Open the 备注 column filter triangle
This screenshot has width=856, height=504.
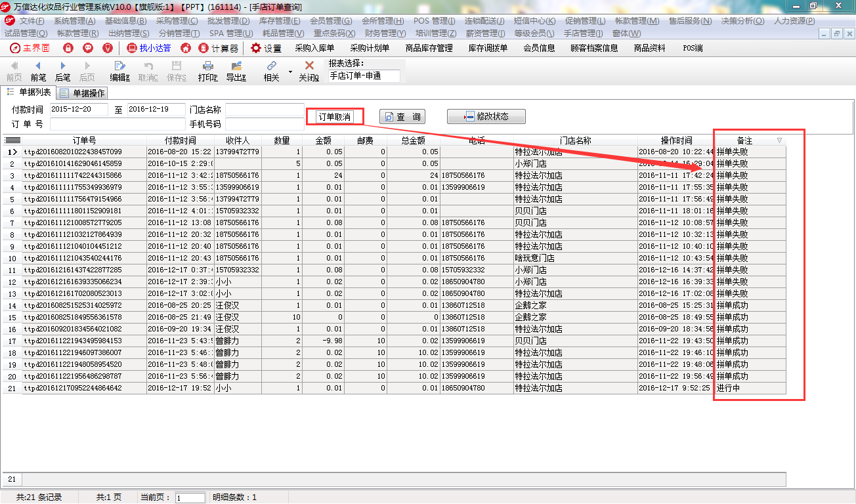click(x=779, y=140)
